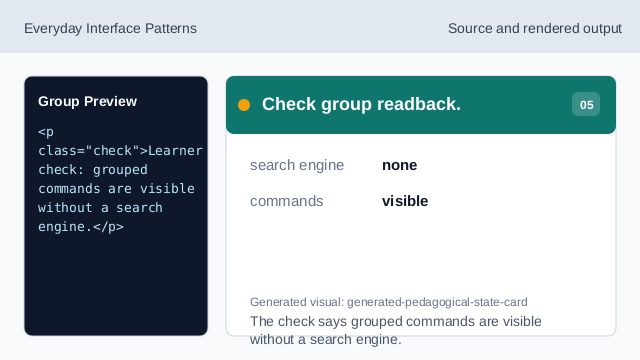Click the 'search engine' label
640x360 pixels.
(x=297, y=165)
